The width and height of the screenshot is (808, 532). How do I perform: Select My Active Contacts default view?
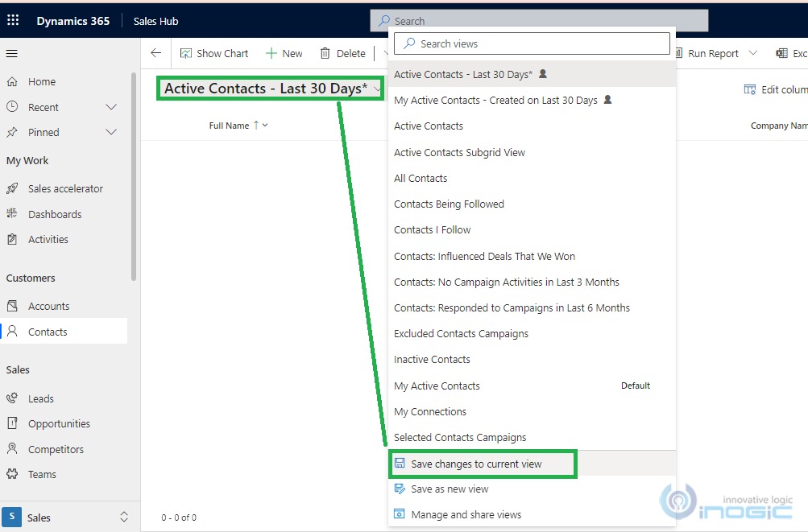pyautogui.click(x=532, y=386)
